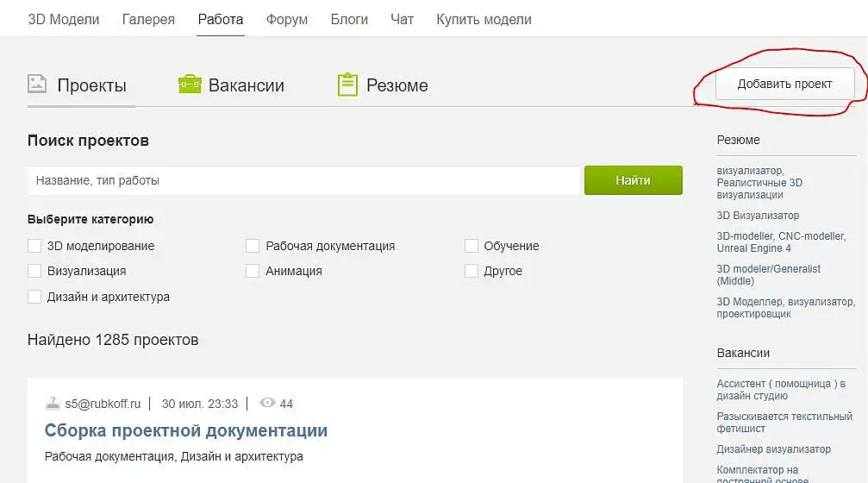Click the Проекты picture icon

37,84
